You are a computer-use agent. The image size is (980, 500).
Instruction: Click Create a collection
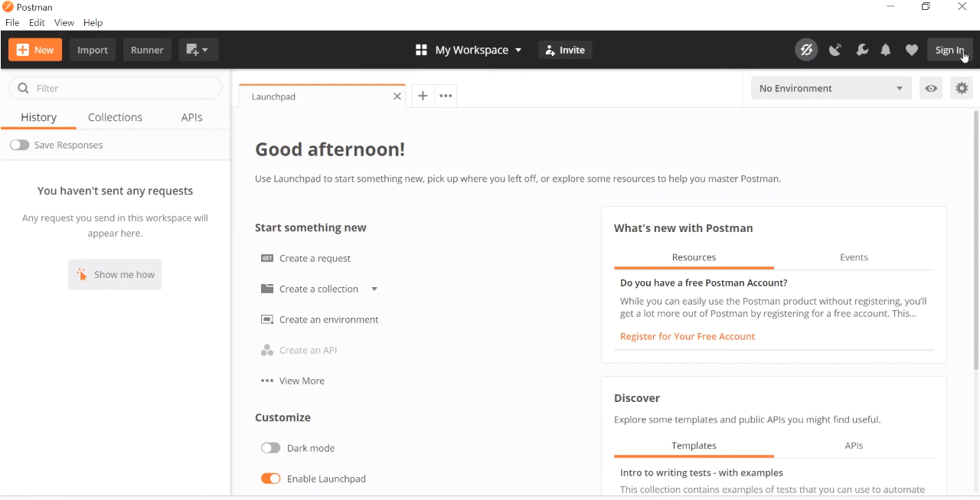pyautogui.click(x=318, y=289)
